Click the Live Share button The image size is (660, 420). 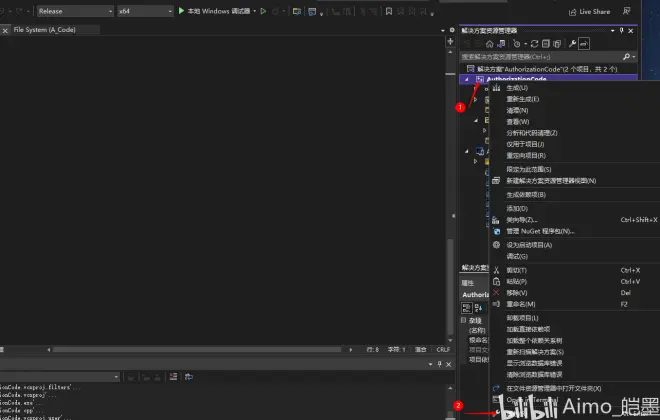tap(589, 12)
